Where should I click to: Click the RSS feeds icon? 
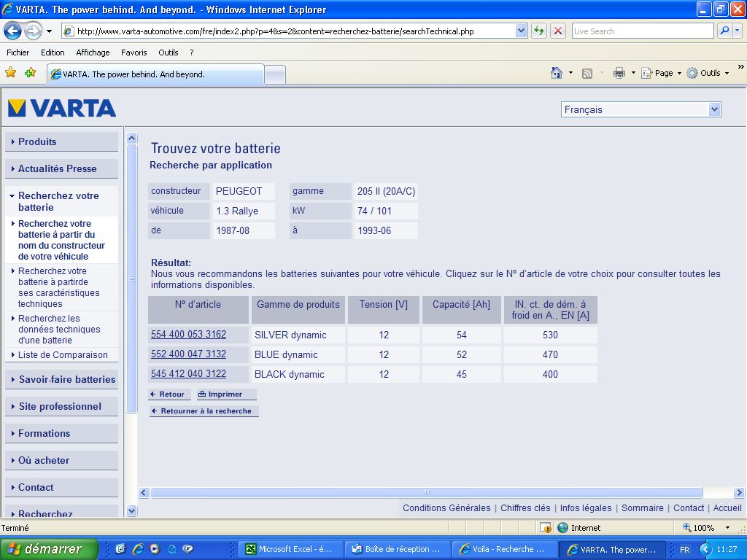coord(587,73)
